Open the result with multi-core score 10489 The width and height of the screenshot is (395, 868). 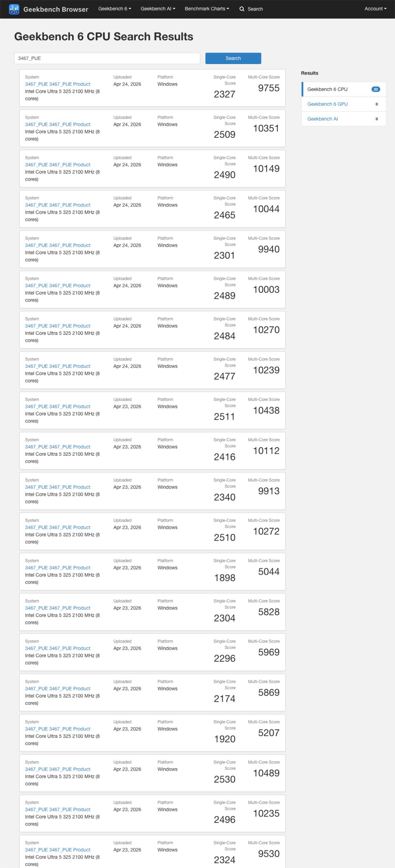click(58, 769)
